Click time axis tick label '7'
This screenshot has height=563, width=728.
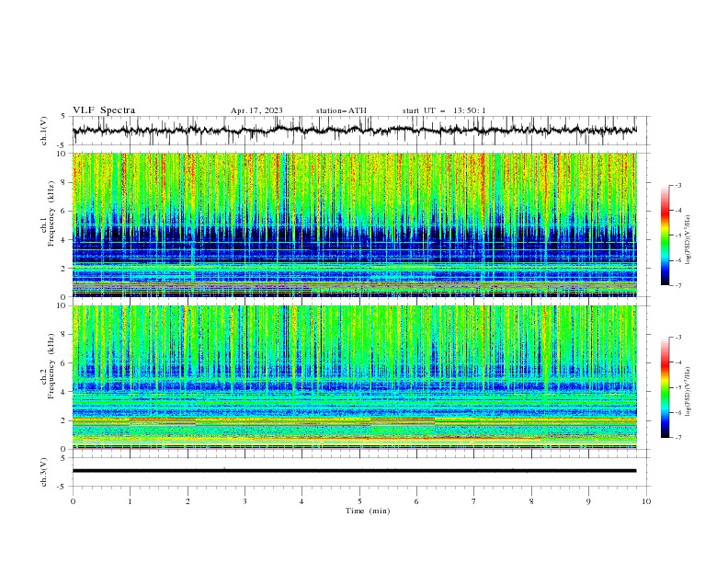pyautogui.click(x=474, y=501)
